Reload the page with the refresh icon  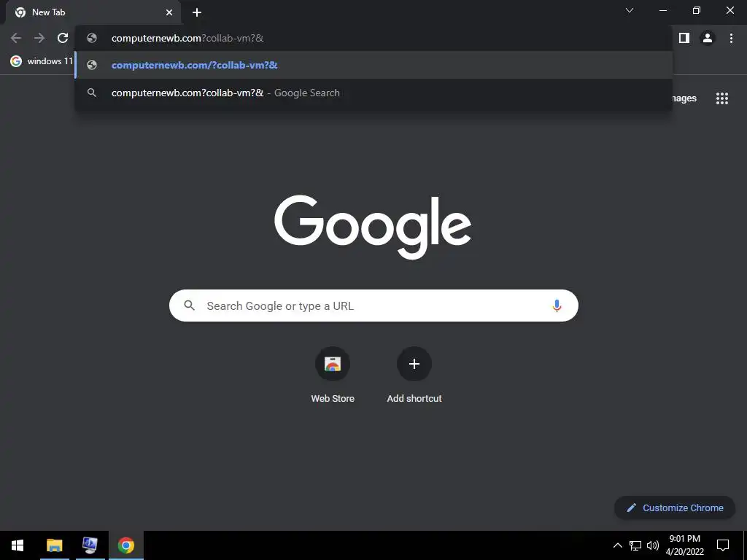click(x=63, y=38)
